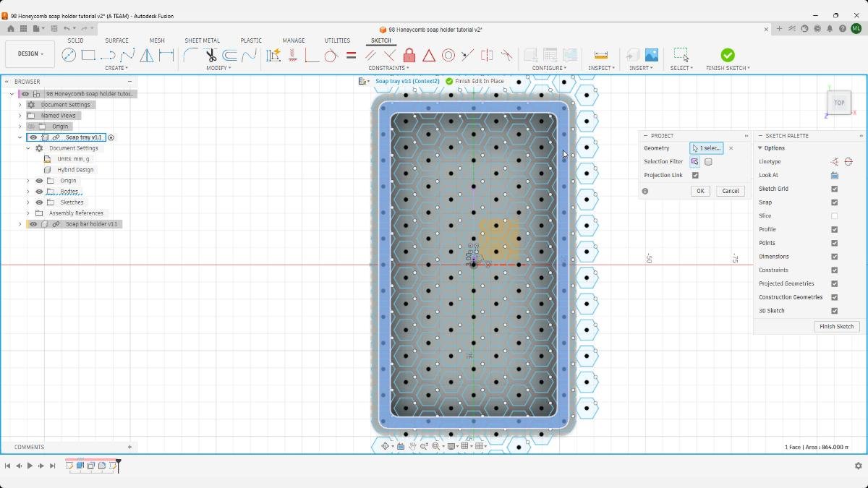Viewport: 868px width, 488px height.
Task: Apply the Fix/Unfix lock constraint
Action: coord(409,55)
